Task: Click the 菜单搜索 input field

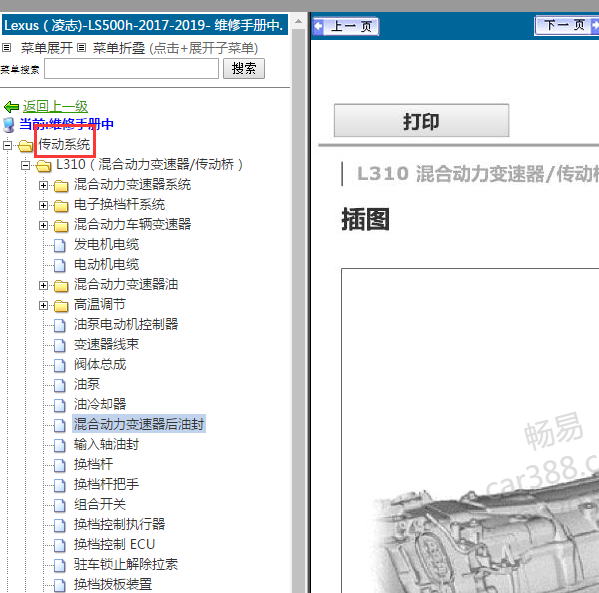Action: point(131,69)
